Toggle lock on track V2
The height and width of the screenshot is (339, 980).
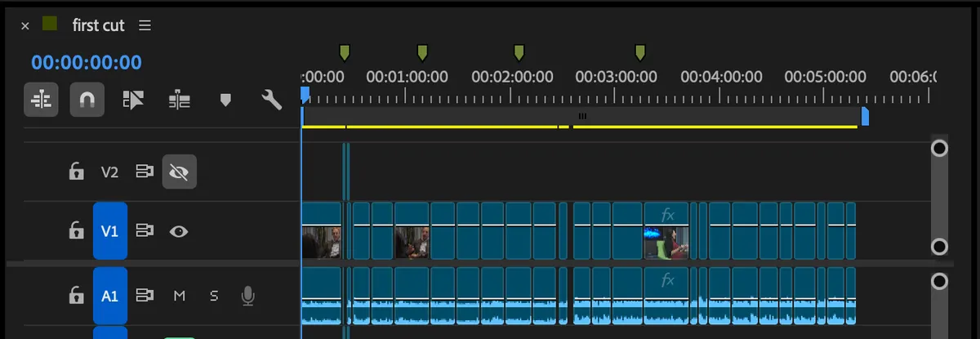[x=75, y=172]
